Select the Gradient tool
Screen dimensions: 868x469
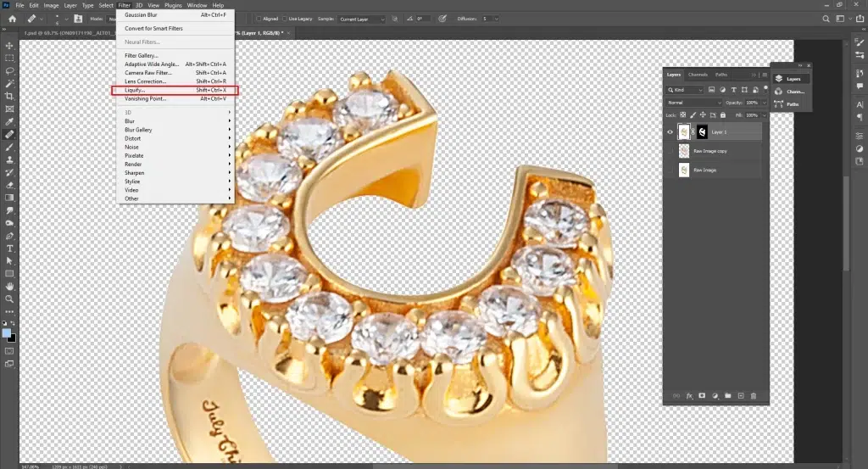point(9,198)
